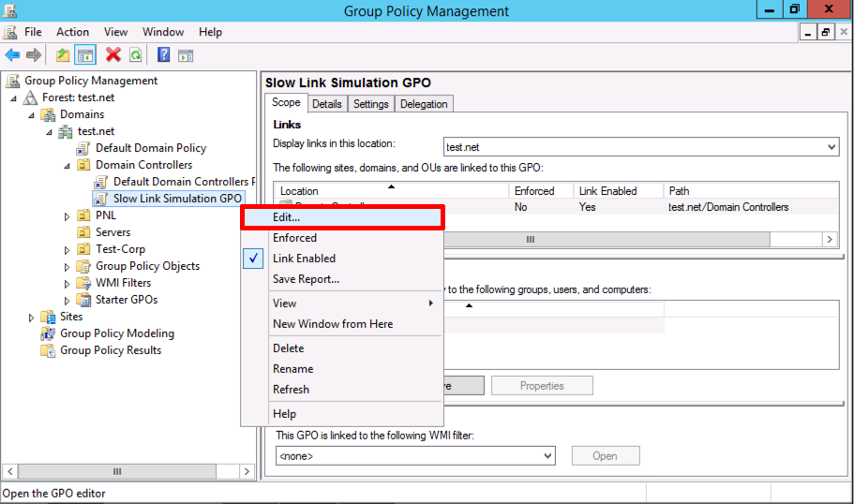Collapse the Forest: test.net node
Viewport: 854px width, 504px height.
(x=14, y=98)
